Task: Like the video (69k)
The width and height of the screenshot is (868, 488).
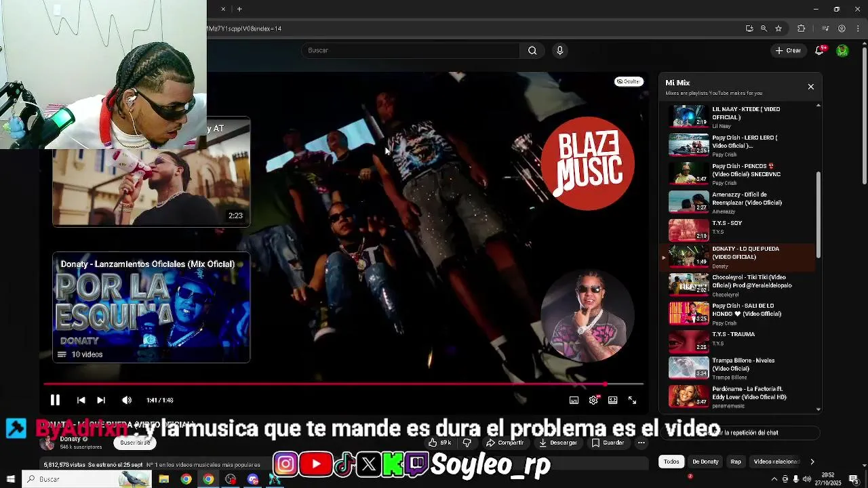Action: point(439,443)
